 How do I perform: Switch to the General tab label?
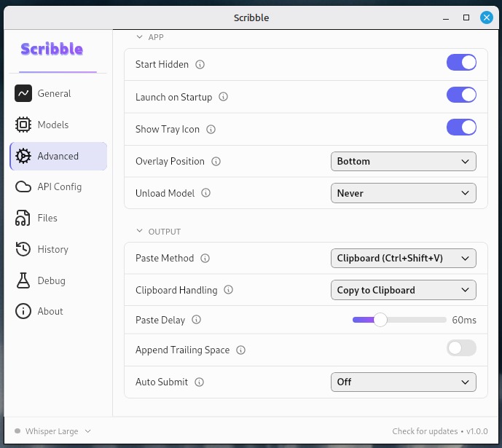click(54, 93)
